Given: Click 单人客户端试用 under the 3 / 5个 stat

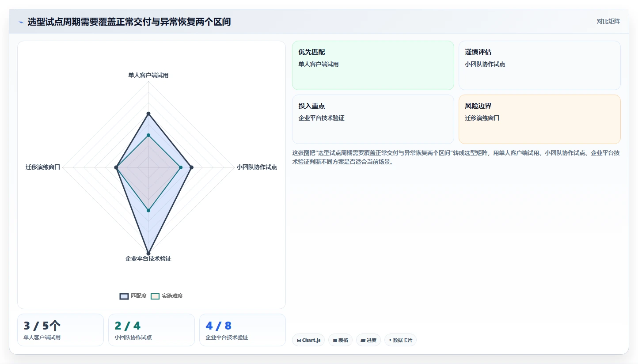Looking at the screenshot, I should (x=42, y=337).
